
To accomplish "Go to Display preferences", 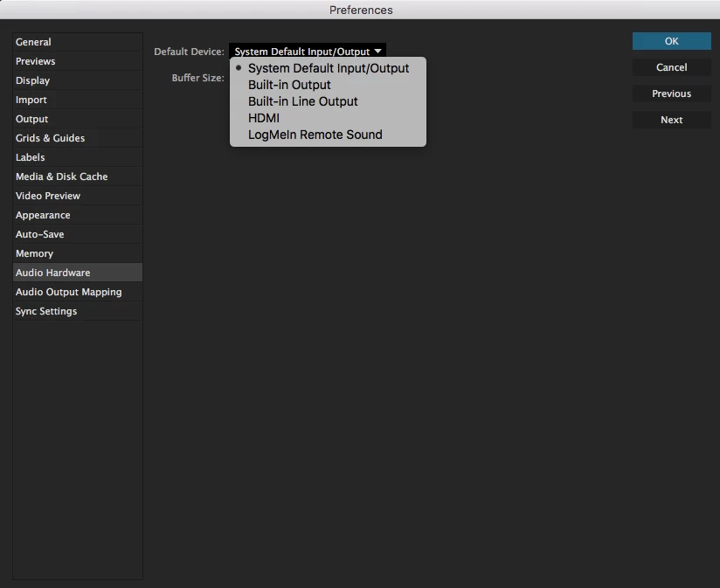I will 78,80.
